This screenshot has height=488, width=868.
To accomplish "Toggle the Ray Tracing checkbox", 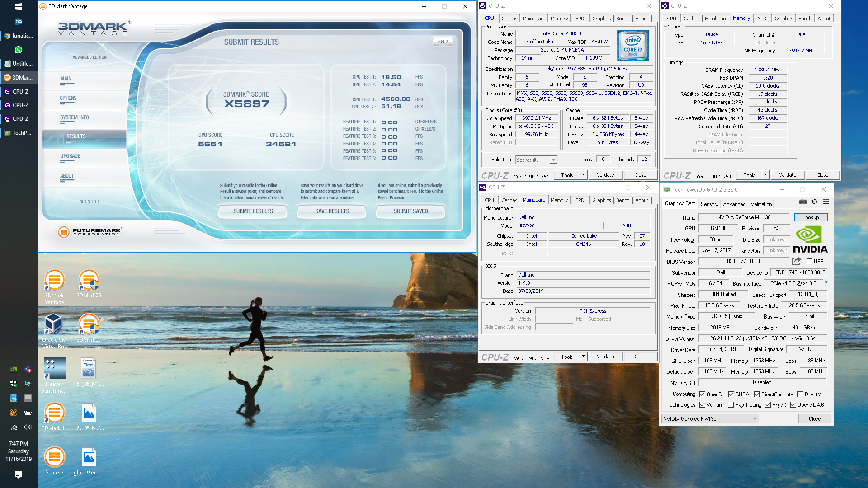I will click(731, 405).
